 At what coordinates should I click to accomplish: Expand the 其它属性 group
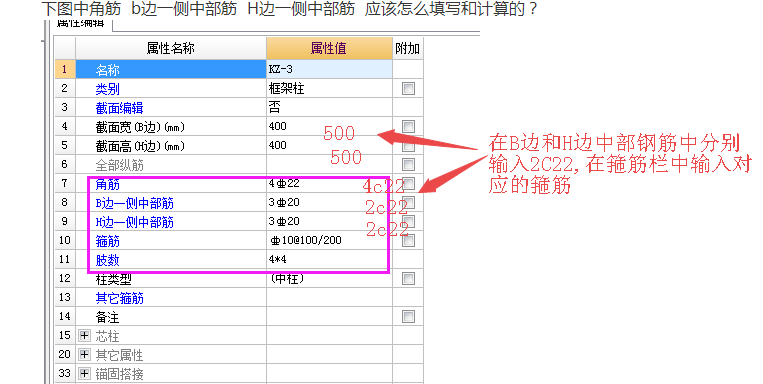click(x=85, y=354)
